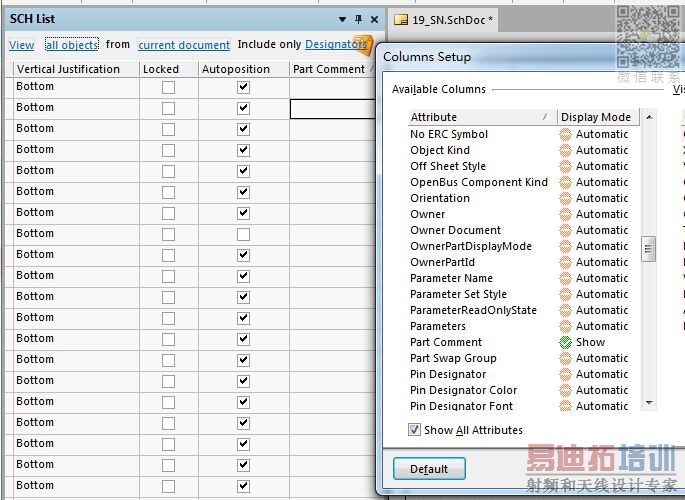Click the Display Mode column header
685x500 pixels.
point(598,117)
